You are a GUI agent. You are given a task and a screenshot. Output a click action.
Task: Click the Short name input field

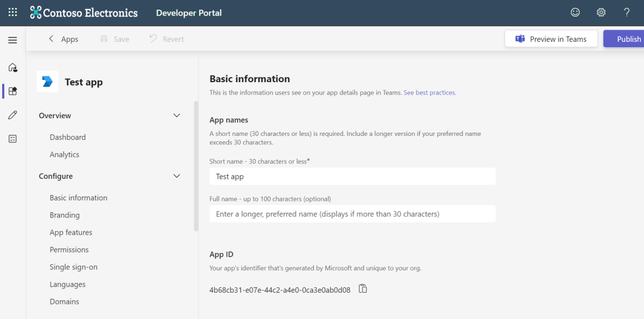(x=352, y=176)
